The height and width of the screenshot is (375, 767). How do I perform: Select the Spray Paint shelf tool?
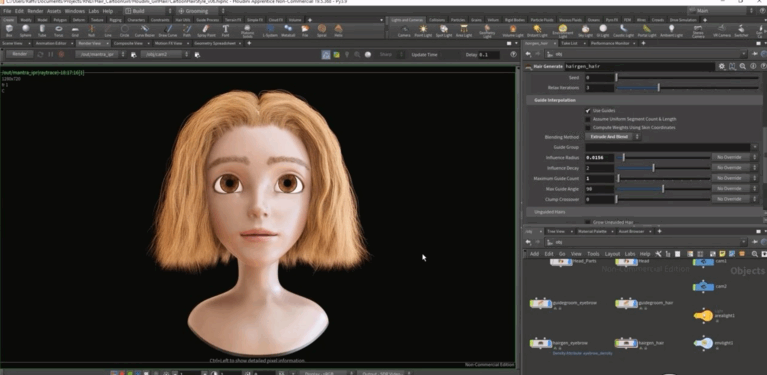pos(206,30)
